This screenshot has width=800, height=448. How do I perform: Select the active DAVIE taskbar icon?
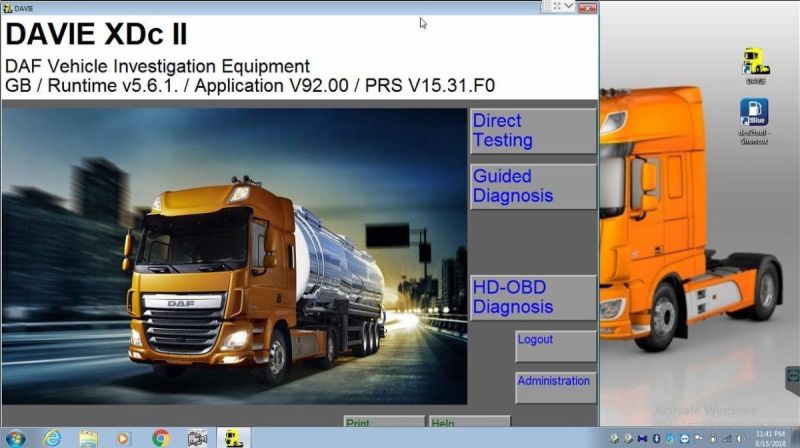(234, 438)
